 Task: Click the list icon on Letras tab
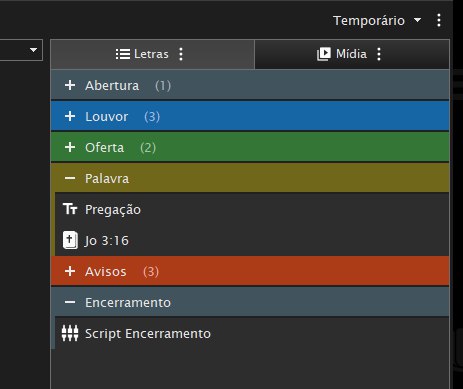[x=123, y=54]
